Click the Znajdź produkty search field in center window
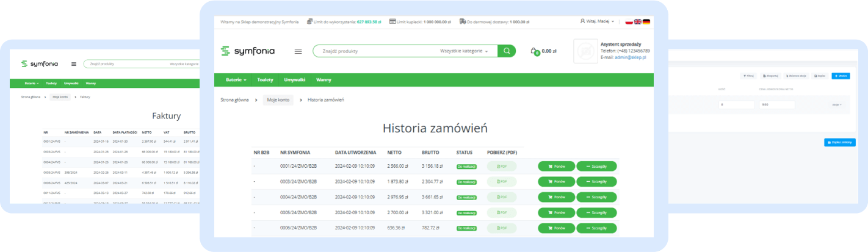This screenshot has width=868, height=252. (372, 51)
